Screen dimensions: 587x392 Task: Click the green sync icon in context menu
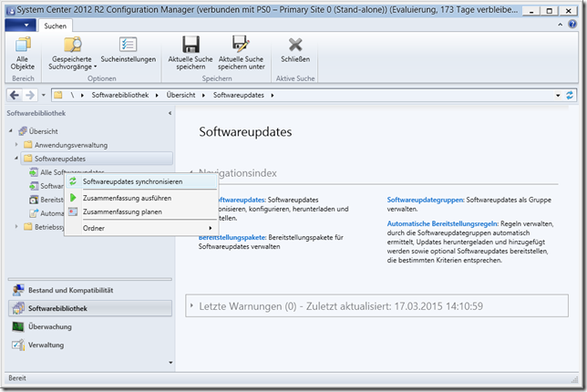73,181
